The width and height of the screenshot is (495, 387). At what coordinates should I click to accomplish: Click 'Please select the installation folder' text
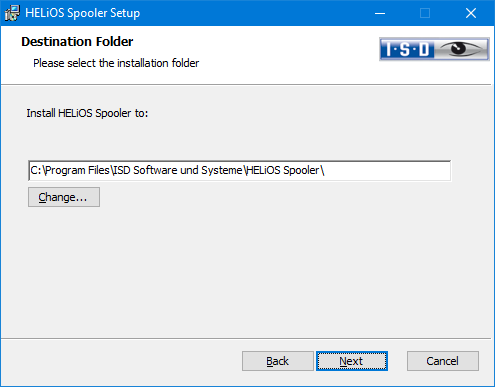116,63
